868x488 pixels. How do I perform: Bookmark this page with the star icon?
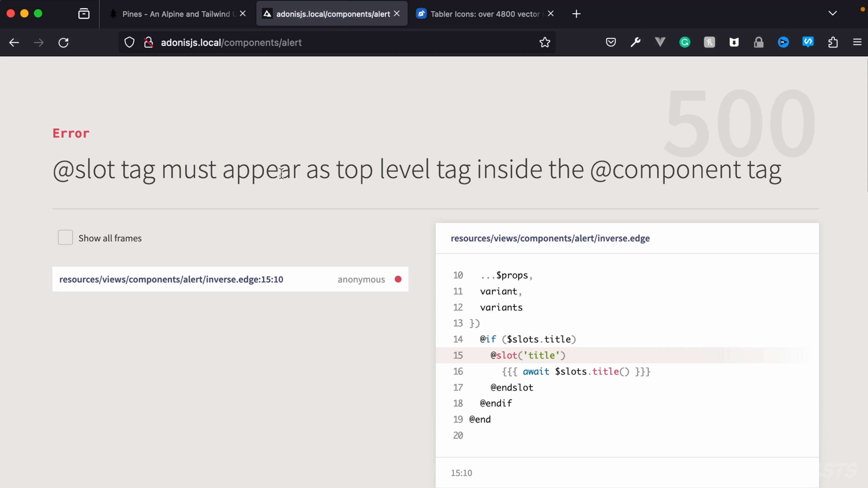[x=544, y=43]
